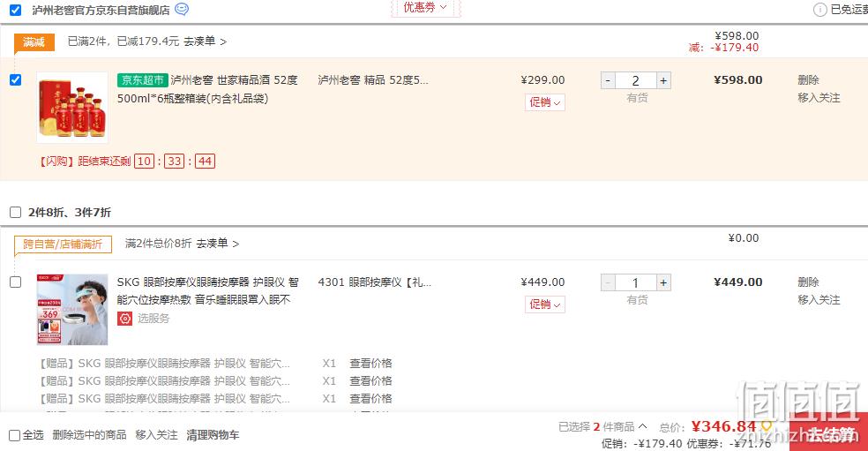Delete the 泸州老窖 wine item with 删除
868x451 pixels.
tap(808, 79)
